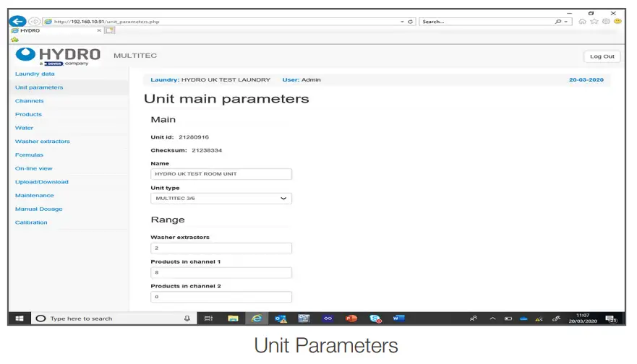Screen dimensions: 637x364
Task: Open OneDrive cloud tray icon
Action: pyautogui.click(x=523, y=318)
